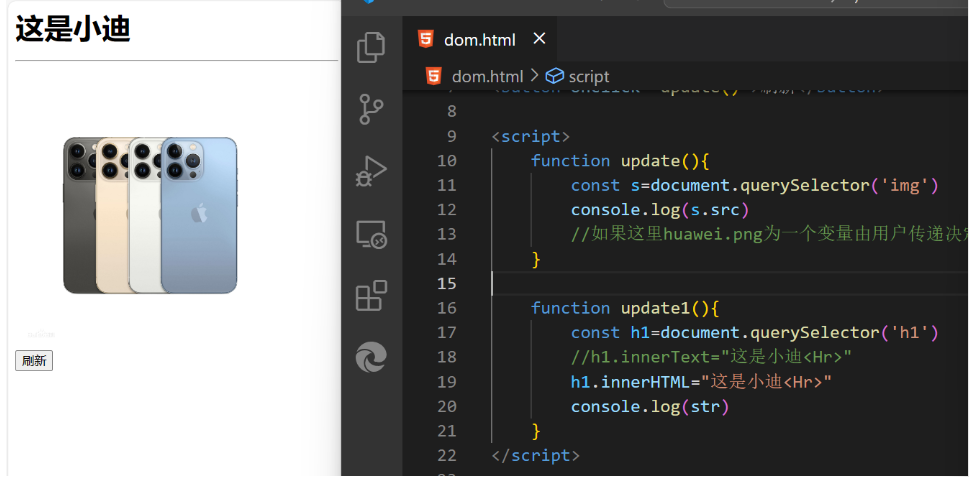
Task: Open the Edge browser tools icon
Action: (371, 358)
